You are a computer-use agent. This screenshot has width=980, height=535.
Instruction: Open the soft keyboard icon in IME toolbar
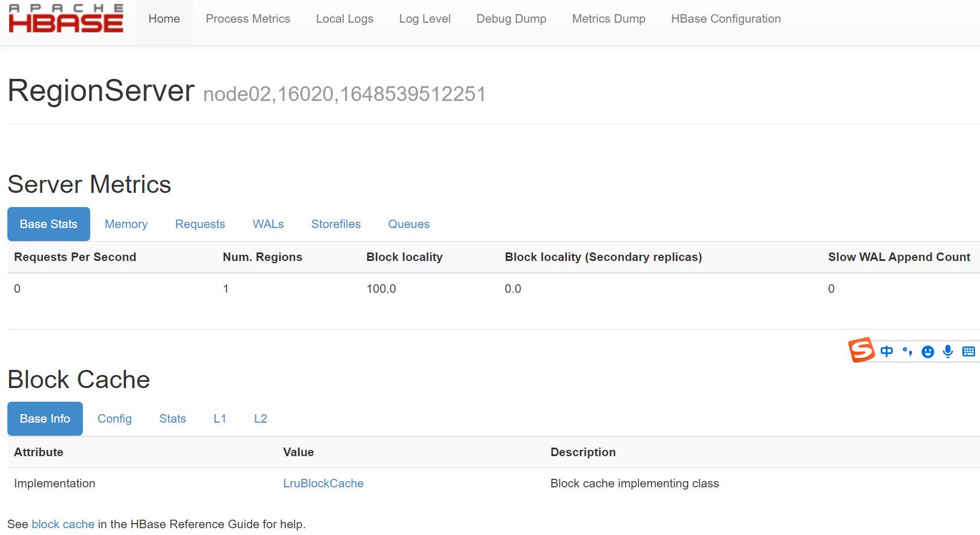pyautogui.click(x=969, y=352)
